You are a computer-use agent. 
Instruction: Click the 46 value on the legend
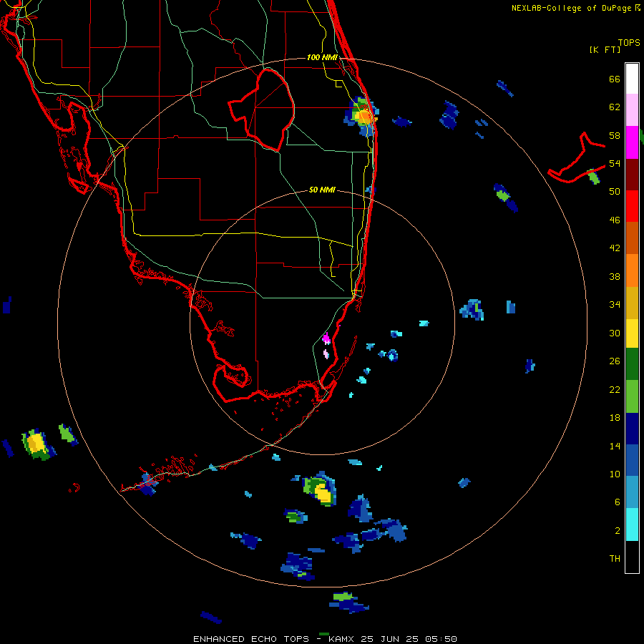coord(615,220)
